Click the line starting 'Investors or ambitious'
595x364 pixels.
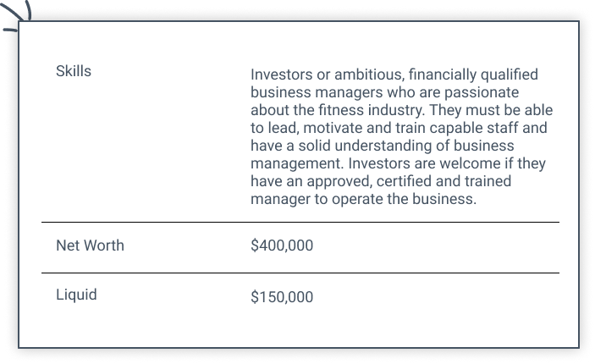[x=394, y=74]
